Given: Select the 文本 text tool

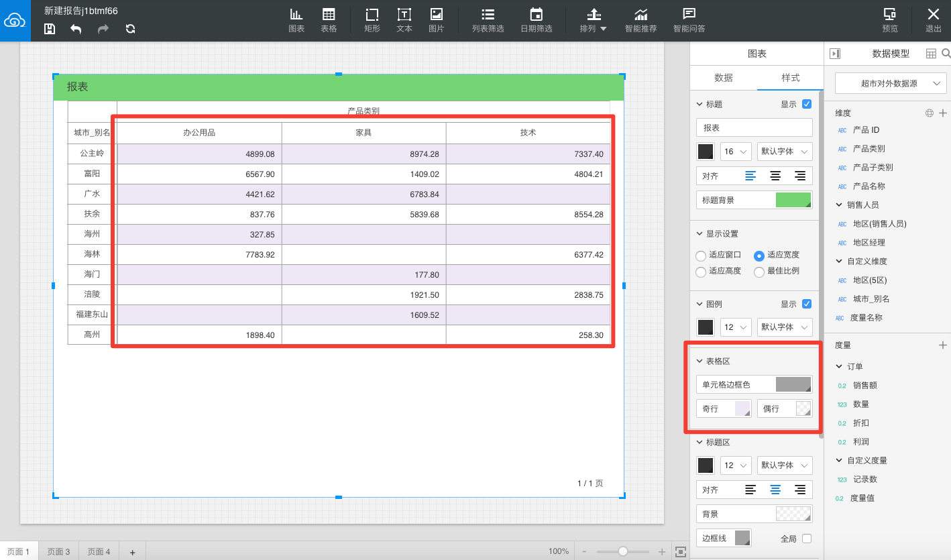Looking at the screenshot, I should (x=404, y=20).
